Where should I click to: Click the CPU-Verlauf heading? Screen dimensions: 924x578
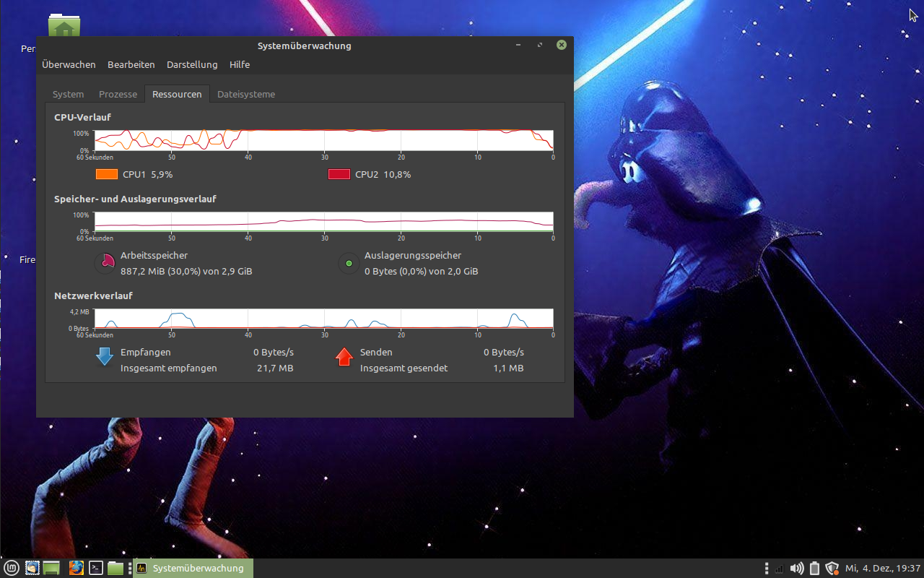82,117
